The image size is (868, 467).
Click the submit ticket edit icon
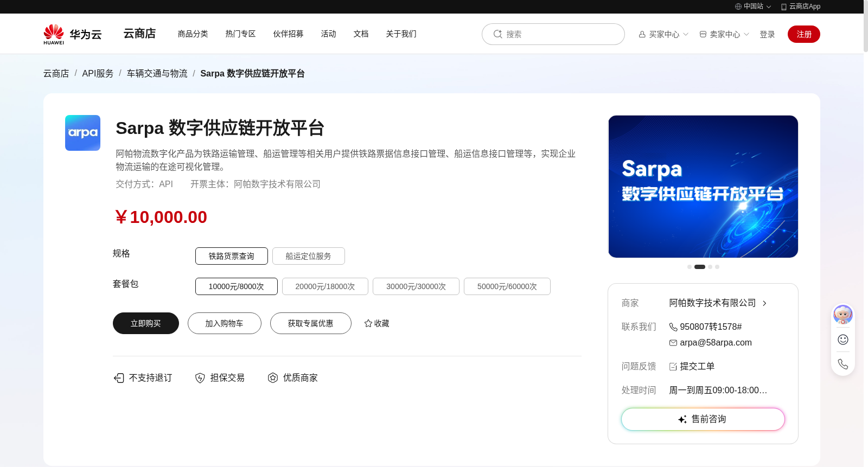pyautogui.click(x=673, y=367)
